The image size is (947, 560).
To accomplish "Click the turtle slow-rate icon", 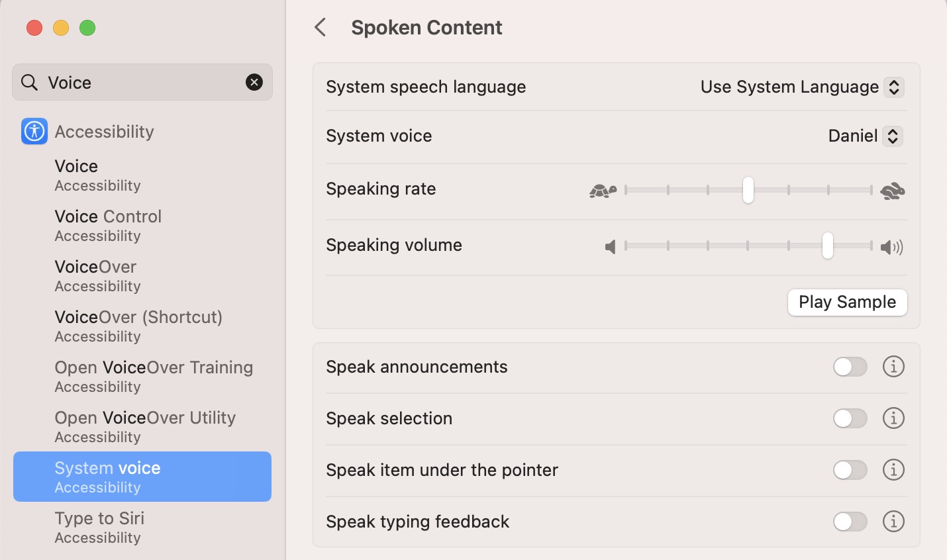I will 603,191.
